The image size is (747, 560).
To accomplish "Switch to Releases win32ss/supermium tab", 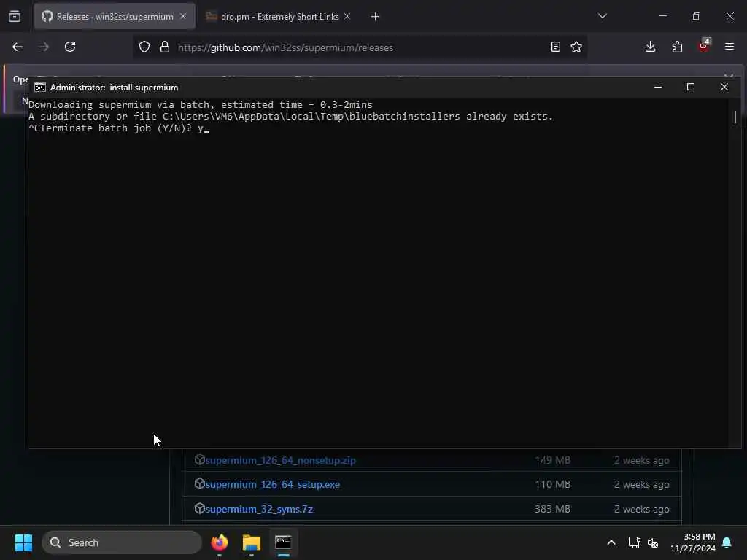I will tap(115, 17).
